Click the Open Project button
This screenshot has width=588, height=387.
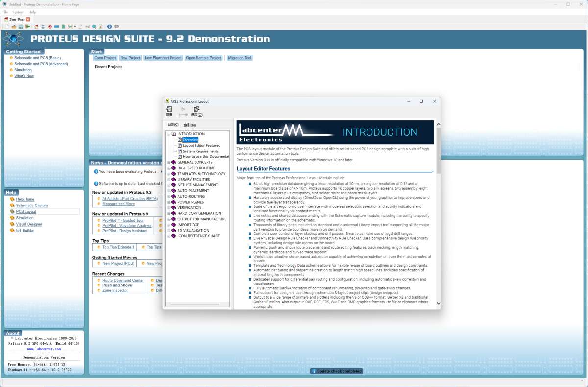pos(105,58)
